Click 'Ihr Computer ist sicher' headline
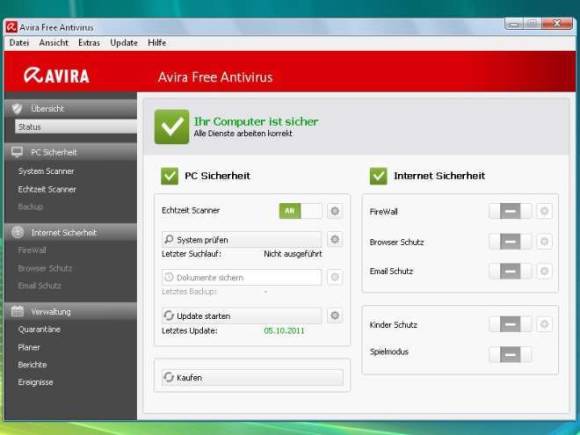Image resolution: width=580 pixels, height=435 pixels. (256, 121)
